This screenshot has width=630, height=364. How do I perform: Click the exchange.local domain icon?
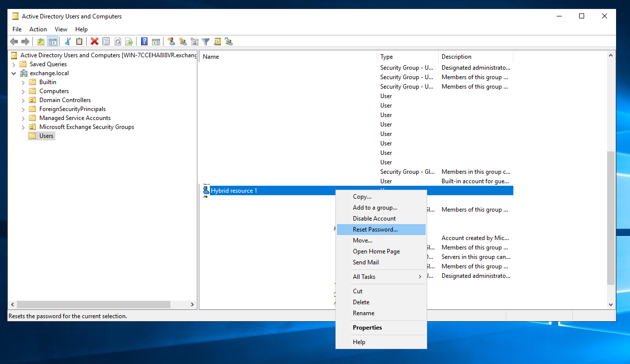pos(23,73)
